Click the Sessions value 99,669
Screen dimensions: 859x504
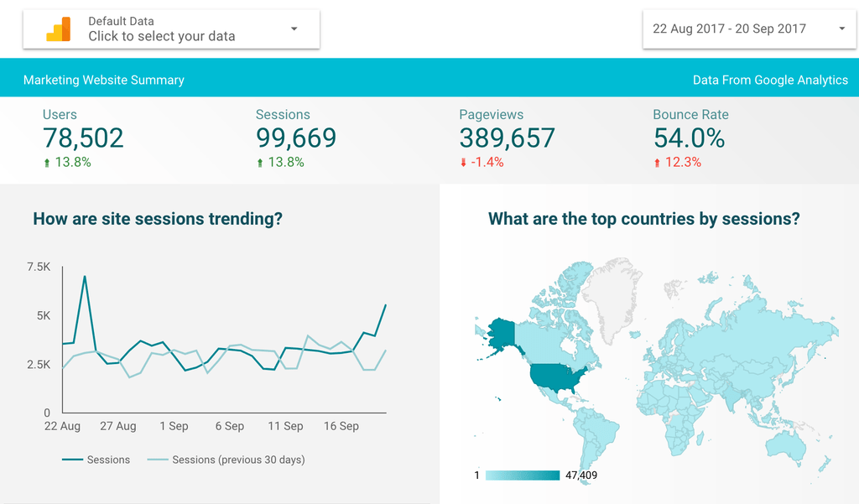(296, 138)
